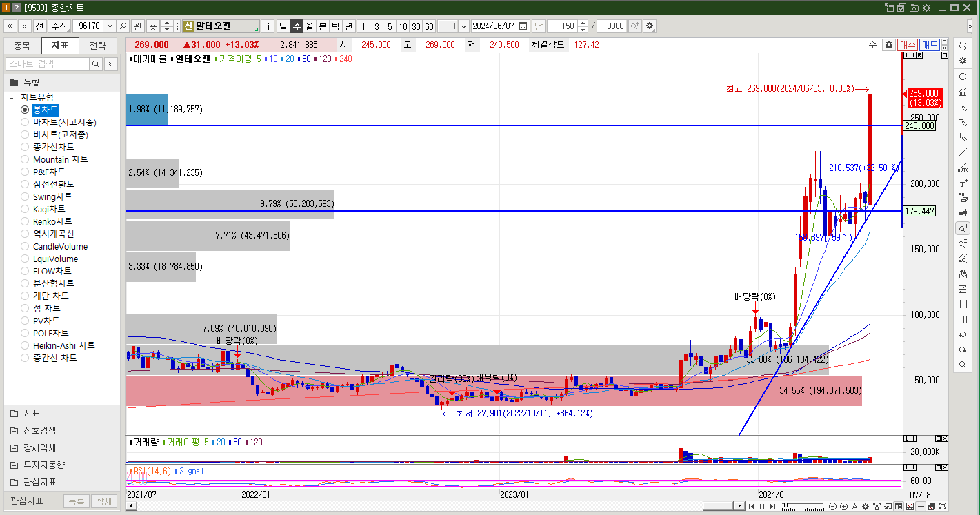Click the stock search magnifier icon
This screenshot has width=980, height=515.
(x=123, y=26)
